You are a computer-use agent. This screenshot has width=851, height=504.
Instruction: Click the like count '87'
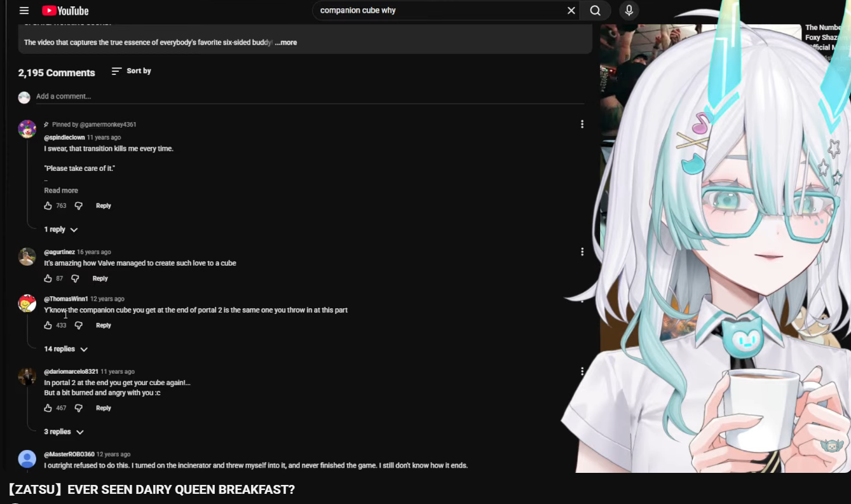click(60, 278)
